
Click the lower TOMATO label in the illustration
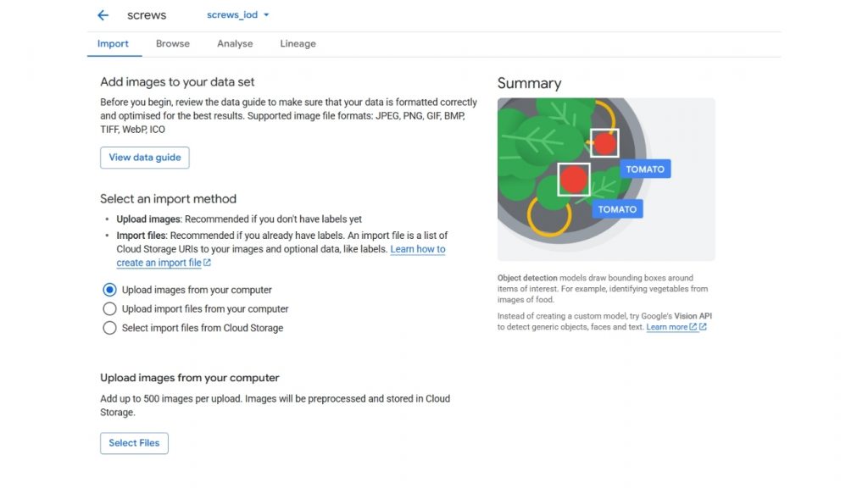(617, 209)
